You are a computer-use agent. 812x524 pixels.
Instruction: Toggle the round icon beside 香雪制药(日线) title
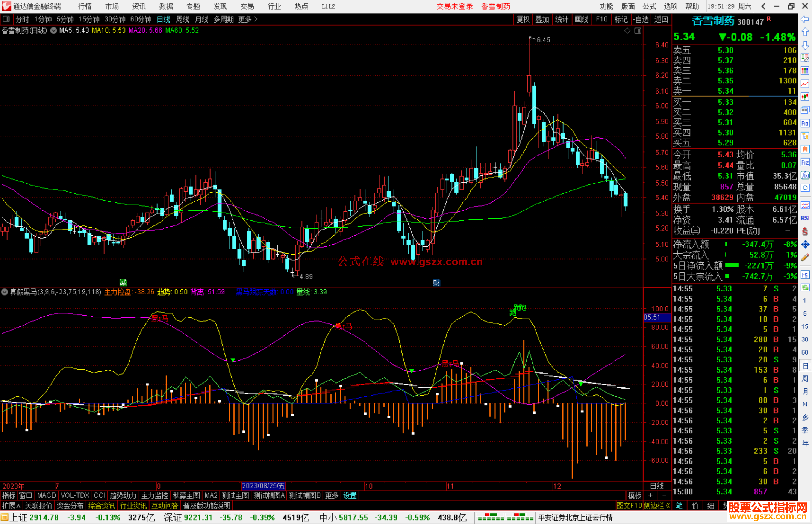click(54, 30)
